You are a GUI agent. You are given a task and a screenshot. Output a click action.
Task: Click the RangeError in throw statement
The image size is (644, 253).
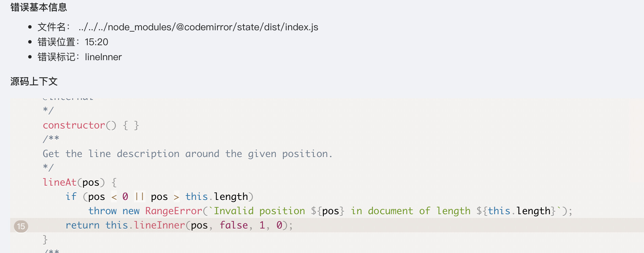[174, 211]
